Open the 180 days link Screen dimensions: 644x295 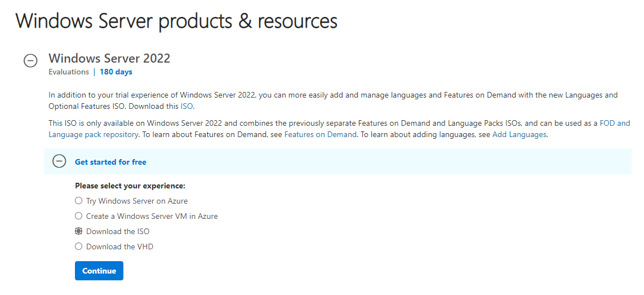click(116, 72)
